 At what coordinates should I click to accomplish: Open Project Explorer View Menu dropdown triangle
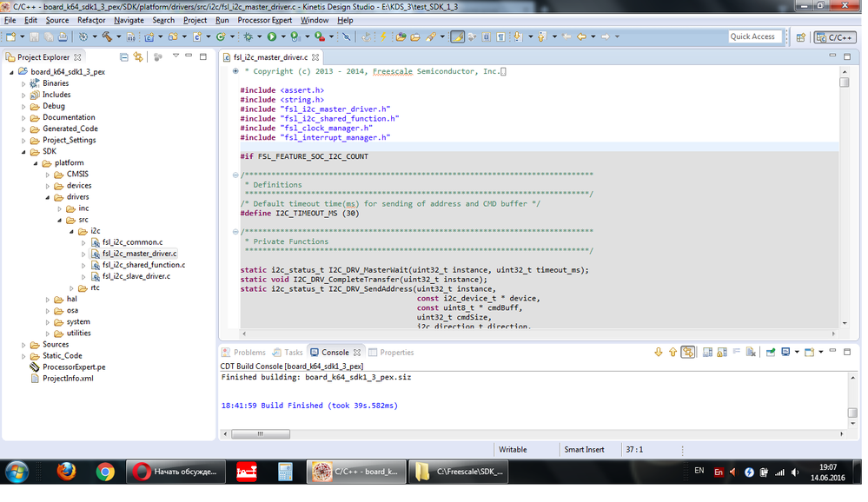point(176,56)
